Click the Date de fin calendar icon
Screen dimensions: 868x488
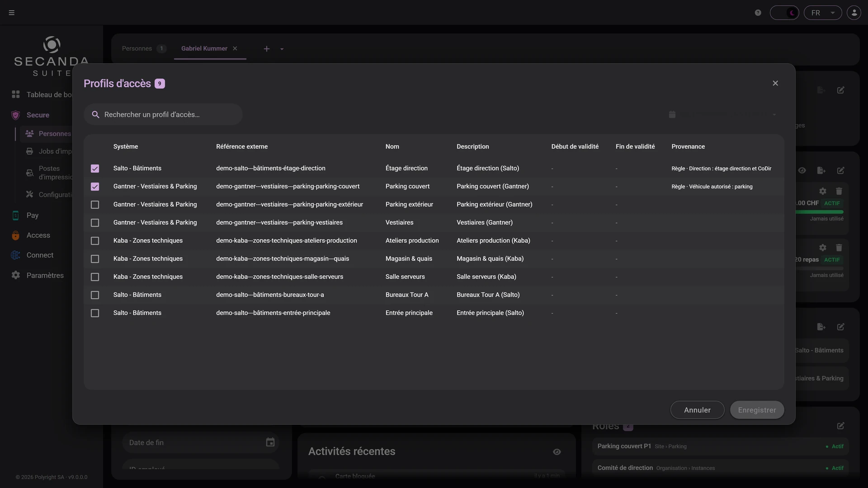270,442
